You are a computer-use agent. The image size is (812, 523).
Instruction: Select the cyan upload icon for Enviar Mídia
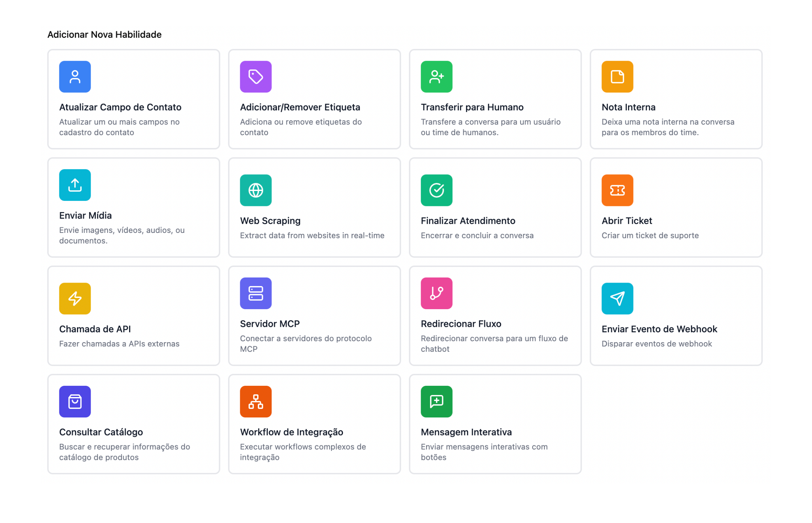tap(75, 185)
